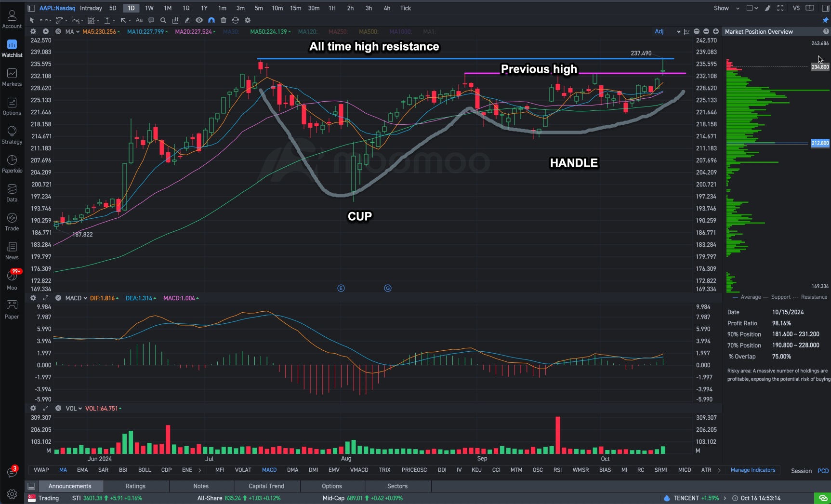Open the Account sidebar icon
This screenshot has width=831, height=504.
coord(12,19)
